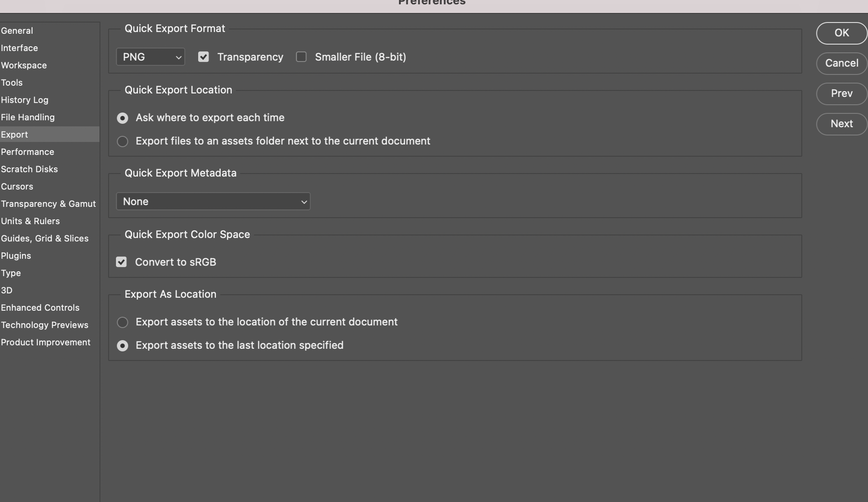Click the Performance preferences category
The image size is (868, 502).
pos(27,151)
